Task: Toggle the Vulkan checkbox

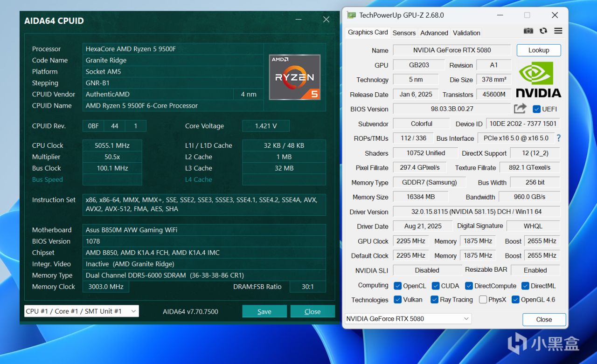Action: tap(397, 300)
